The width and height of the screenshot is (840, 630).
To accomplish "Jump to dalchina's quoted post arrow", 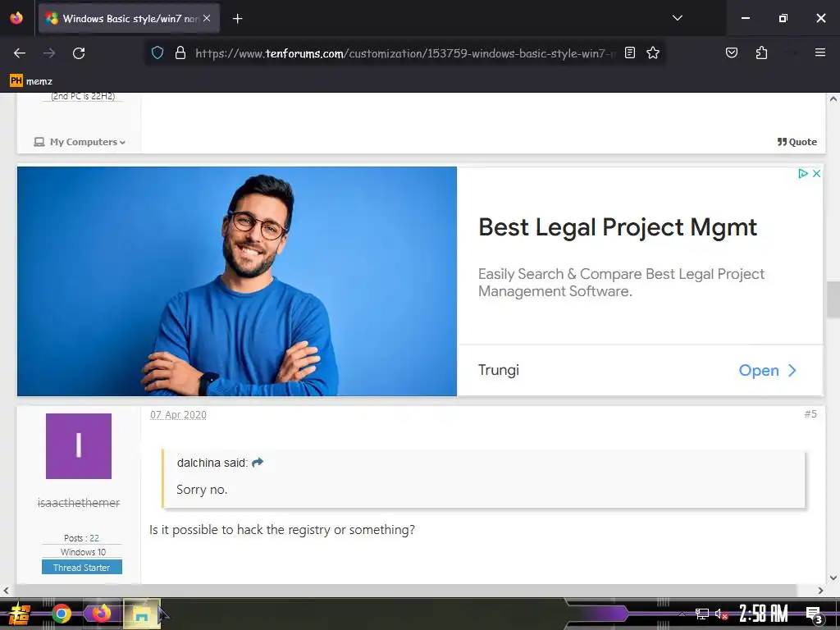I will coord(258,463).
